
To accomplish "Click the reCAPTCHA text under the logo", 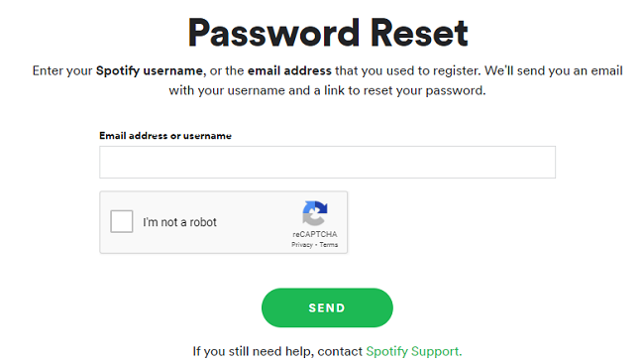I will click(x=315, y=234).
